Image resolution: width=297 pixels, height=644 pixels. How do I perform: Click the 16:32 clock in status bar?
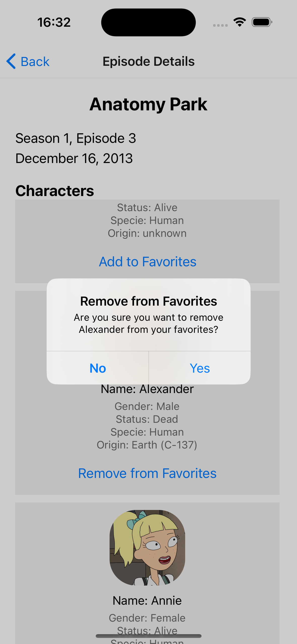click(x=54, y=22)
